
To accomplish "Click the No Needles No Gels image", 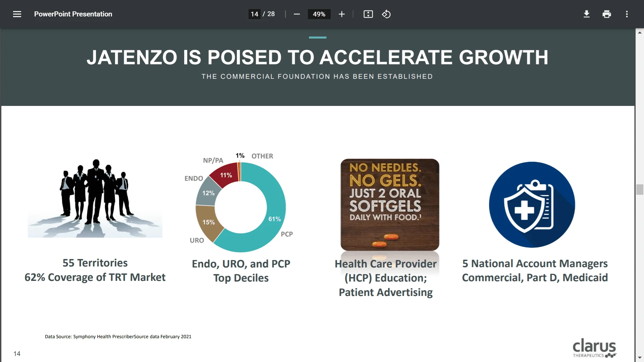I will click(x=390, y=204).
